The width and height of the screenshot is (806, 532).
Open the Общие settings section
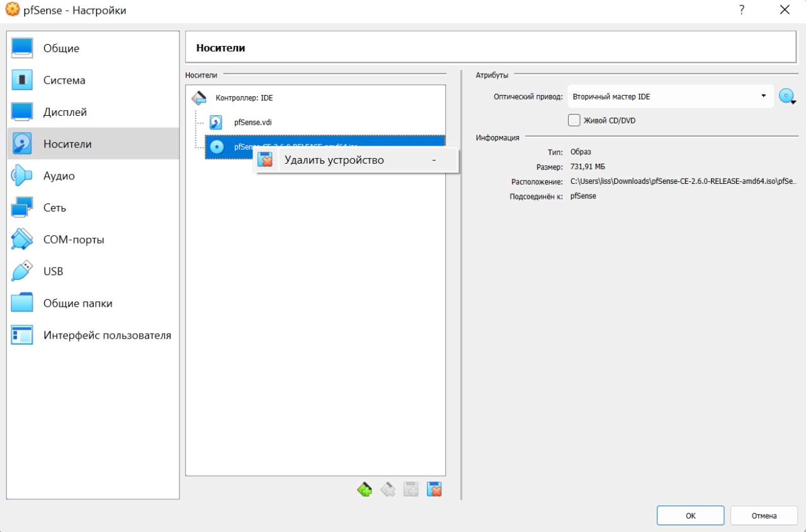pos(93,48)
